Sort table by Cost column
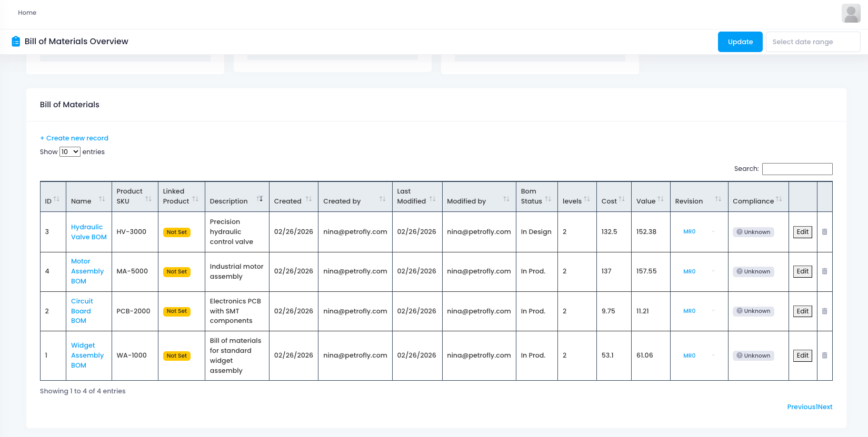Viewport: 868px width, 437px height. tap(622, 199)
